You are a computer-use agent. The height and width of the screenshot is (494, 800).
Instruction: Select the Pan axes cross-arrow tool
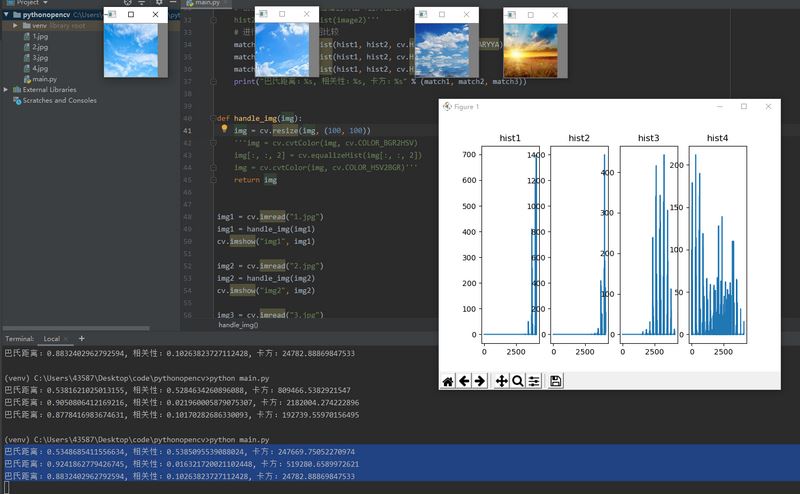[x=502, y=381]
